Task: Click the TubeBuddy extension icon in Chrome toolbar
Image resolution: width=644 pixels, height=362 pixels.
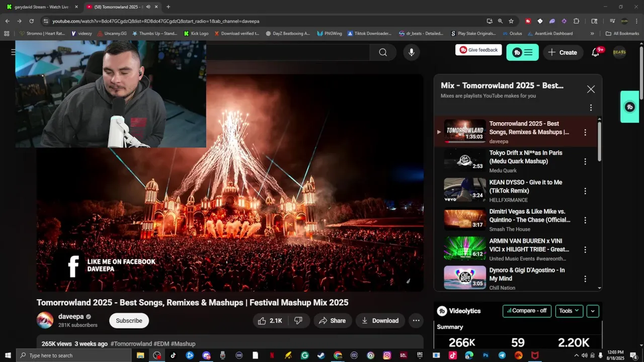Action: tap(528, 21)
